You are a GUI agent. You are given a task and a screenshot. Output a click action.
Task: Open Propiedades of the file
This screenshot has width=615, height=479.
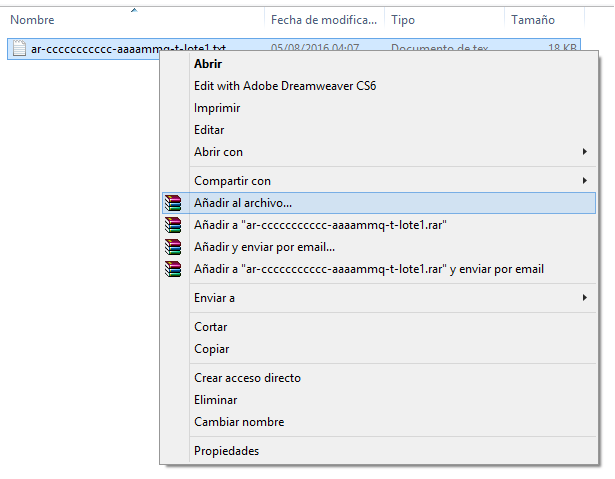click(x=227, y=451)
